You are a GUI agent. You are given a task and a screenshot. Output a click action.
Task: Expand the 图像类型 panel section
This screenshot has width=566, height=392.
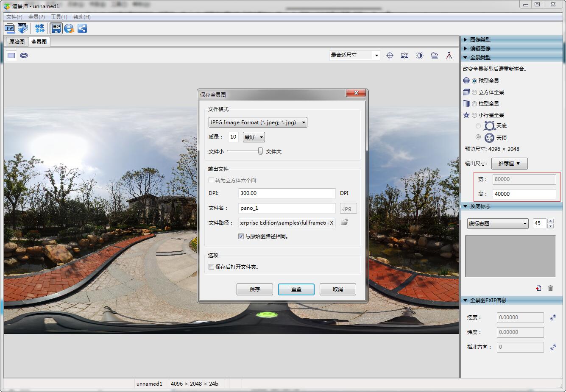coord(480,39)
